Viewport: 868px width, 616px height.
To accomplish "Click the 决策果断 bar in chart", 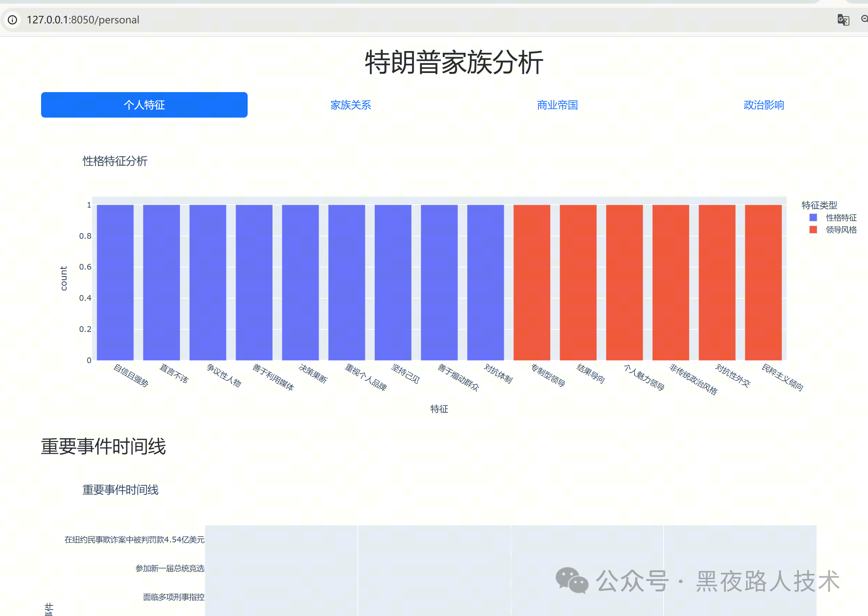I will click(300, 283).
